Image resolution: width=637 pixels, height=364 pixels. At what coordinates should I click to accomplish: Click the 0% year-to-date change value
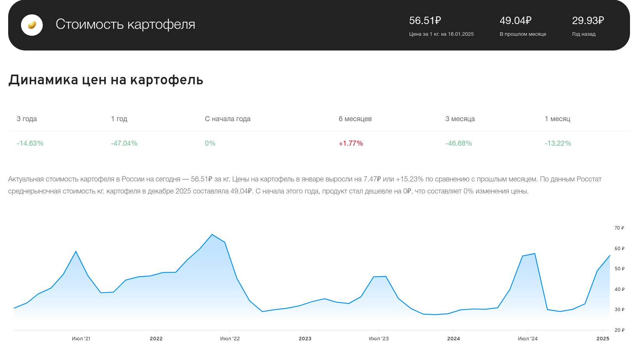(210, 143)
